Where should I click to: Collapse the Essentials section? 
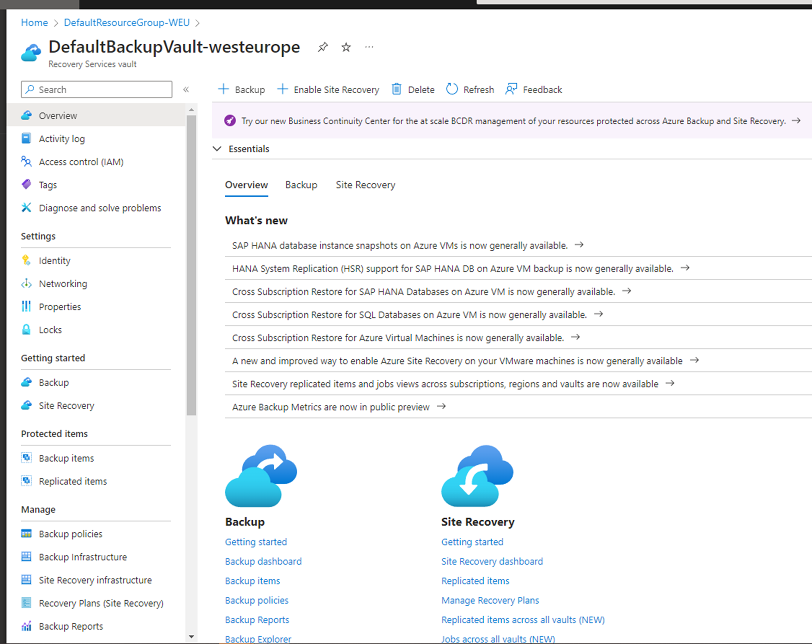217,149
